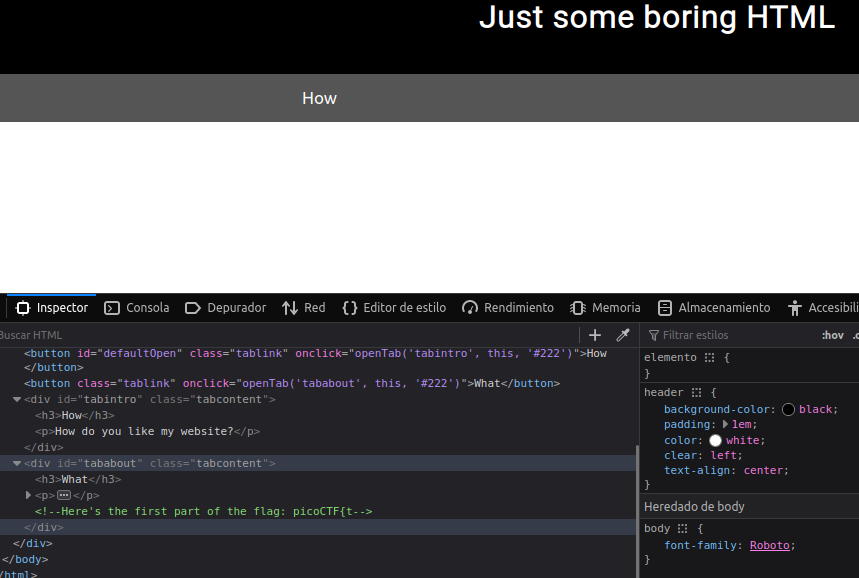Expand the padding shorthand property triangle
Viewport: 859px width, 578px height.
pos(726,425)
